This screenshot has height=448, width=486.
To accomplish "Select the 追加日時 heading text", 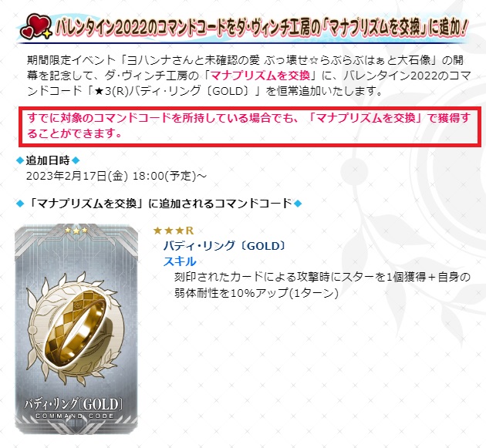I will click(48, 160).
